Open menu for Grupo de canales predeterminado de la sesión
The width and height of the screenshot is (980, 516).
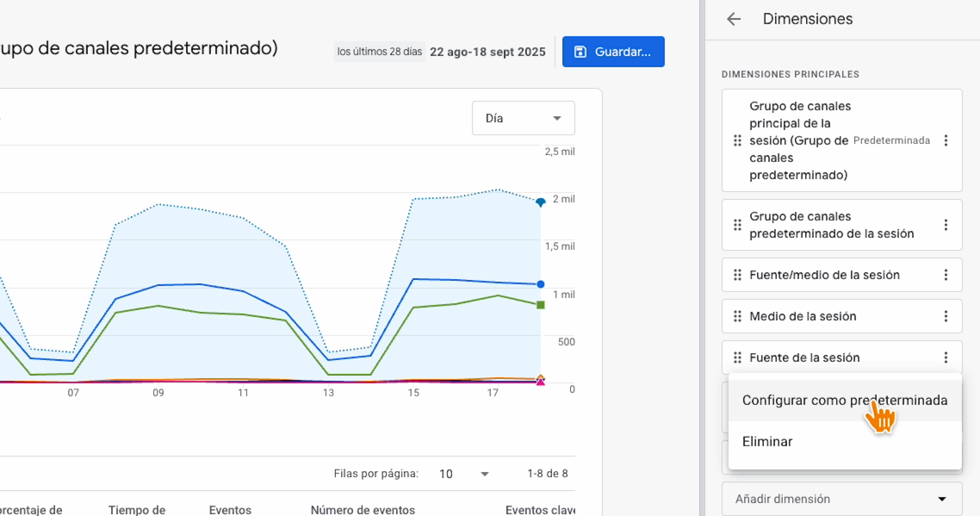(946, 225)
